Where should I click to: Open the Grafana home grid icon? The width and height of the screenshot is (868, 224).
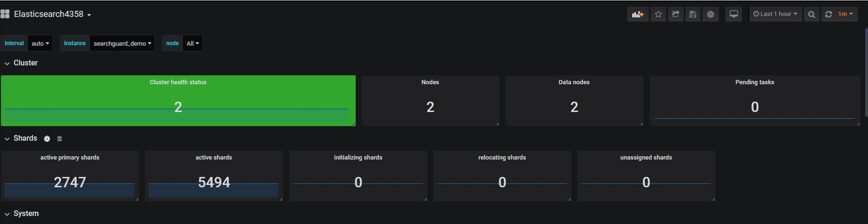(x=5, y=14)
